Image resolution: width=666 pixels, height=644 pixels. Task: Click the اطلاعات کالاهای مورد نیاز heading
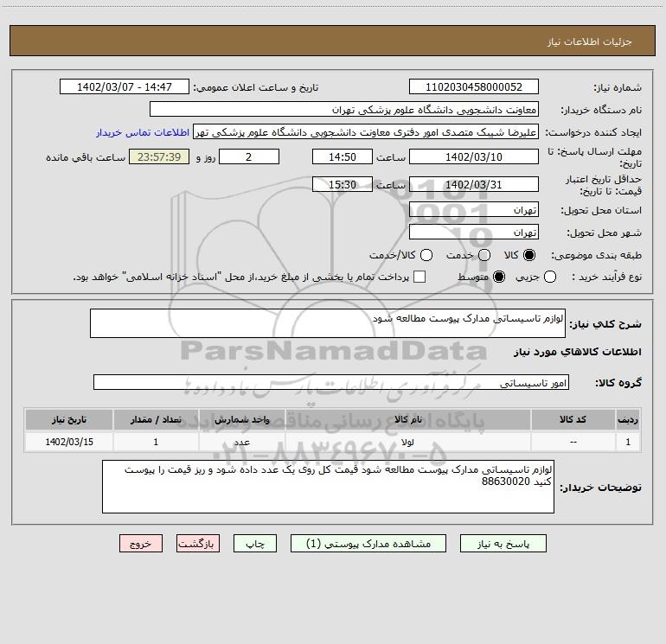pyautogui.click(x=577, y=352)
